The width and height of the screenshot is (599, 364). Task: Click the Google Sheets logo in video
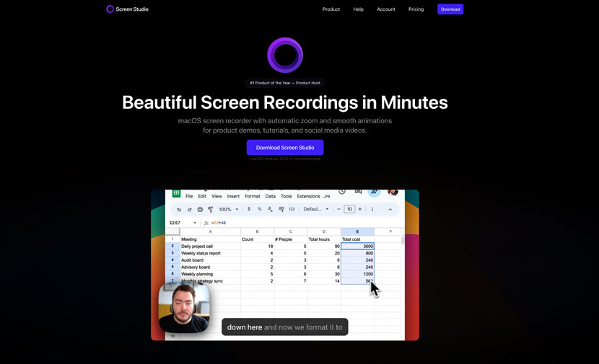[x=176, y=193]
